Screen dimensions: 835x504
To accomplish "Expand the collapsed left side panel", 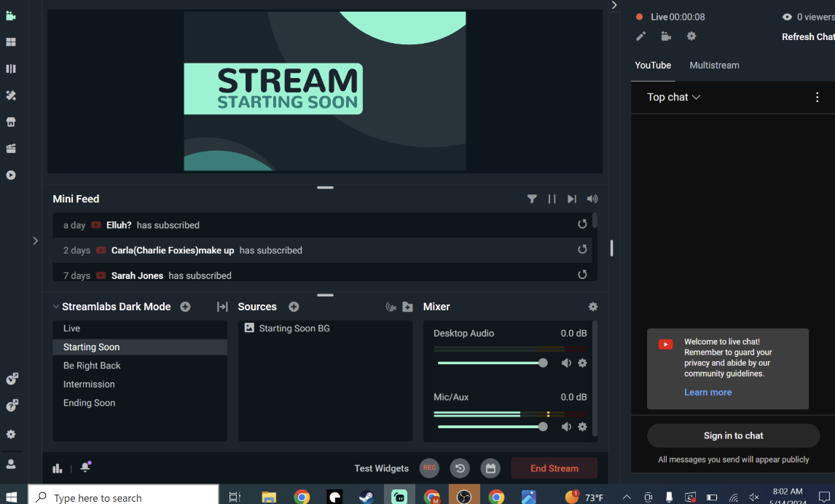I will coord(35,240).
